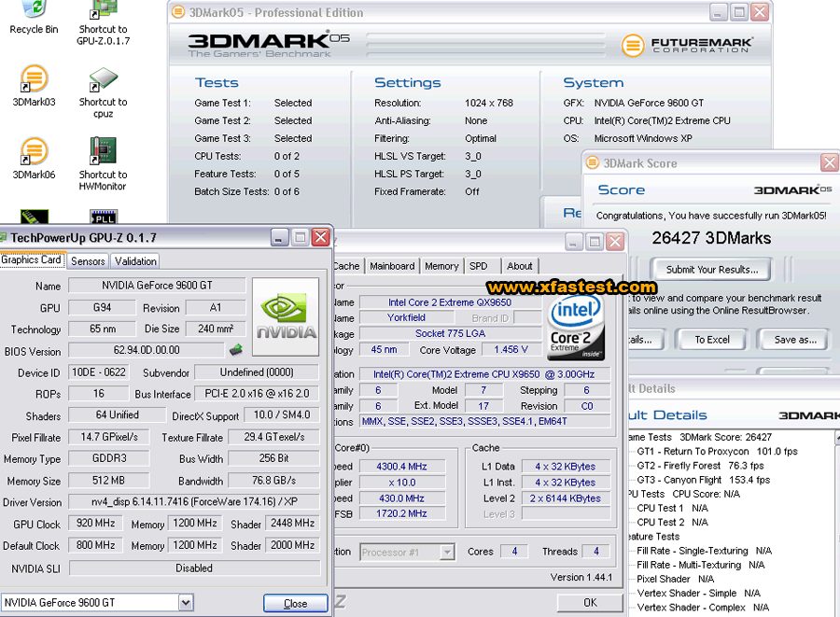Expand the Processor #1 selection dropdown

tap(447, 552)
